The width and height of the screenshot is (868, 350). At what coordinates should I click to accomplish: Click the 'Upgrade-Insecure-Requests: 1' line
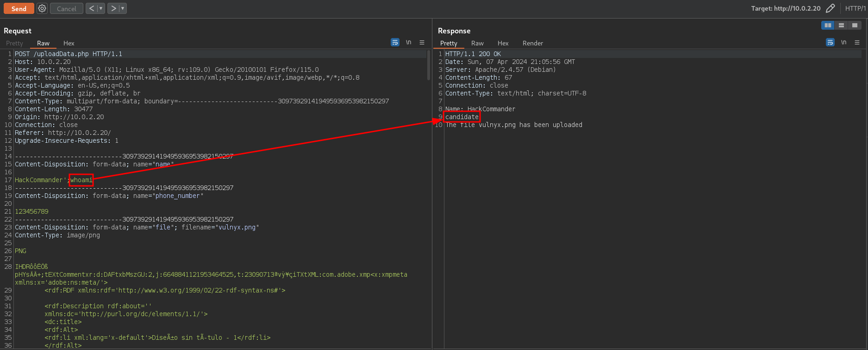67,140
